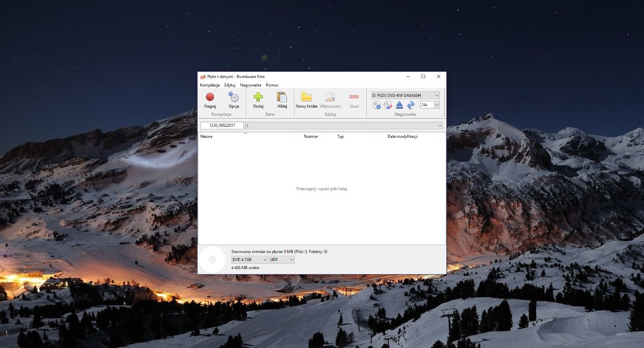Add files with the green Dodaj plus
644x348 pixels.
point(258,100)
